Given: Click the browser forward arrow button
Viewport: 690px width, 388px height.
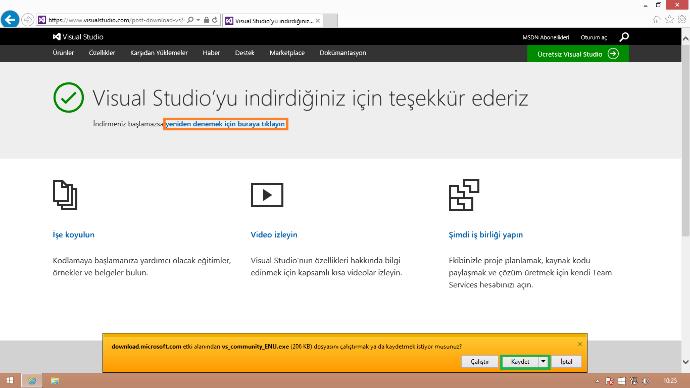Looking at the screenshot, I should [27, 20].
